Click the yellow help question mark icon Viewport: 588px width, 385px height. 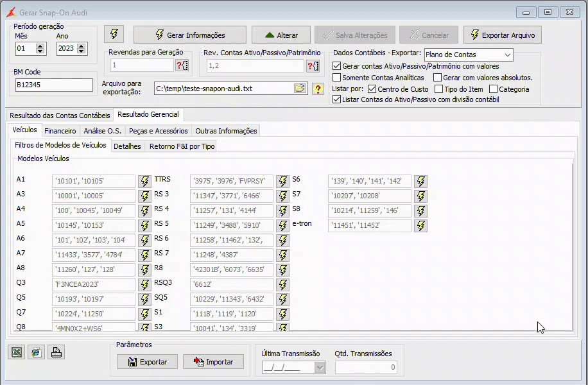pos(318,89)
